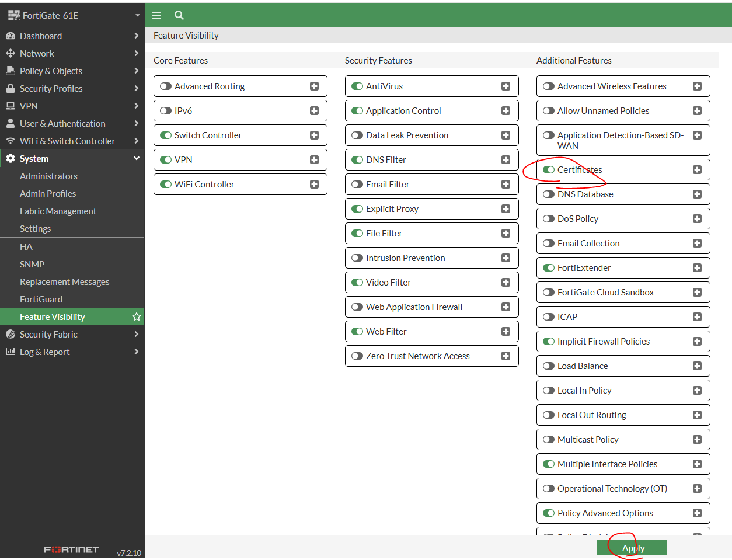Click the Apply button
This screenshot has width=732, height=560.
(x=632, y=548)
